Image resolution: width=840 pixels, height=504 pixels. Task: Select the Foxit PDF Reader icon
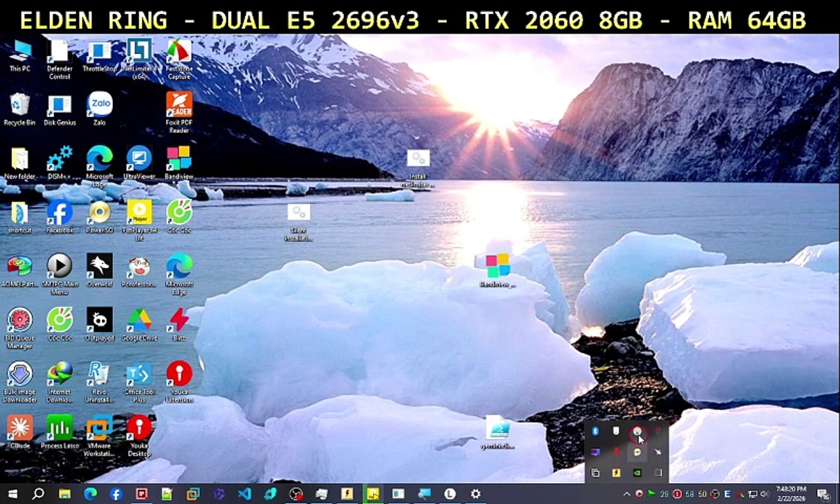(179, 112)
